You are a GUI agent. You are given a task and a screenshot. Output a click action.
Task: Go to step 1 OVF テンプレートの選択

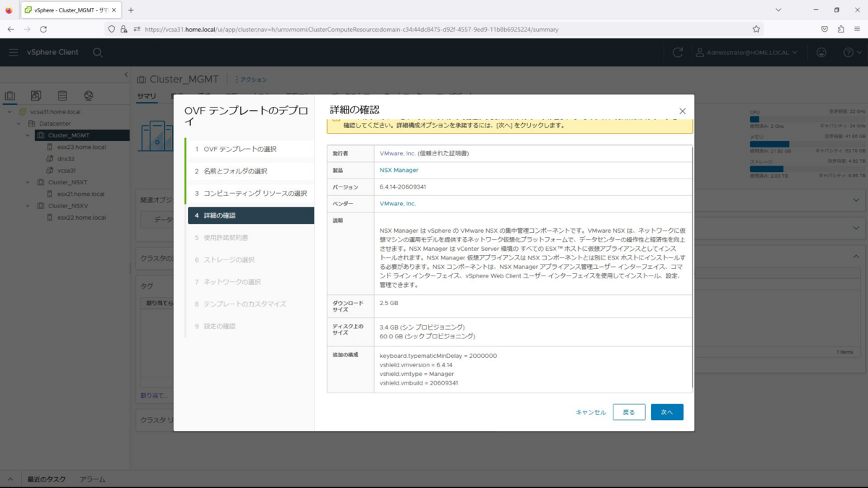[x=250, y=149]
